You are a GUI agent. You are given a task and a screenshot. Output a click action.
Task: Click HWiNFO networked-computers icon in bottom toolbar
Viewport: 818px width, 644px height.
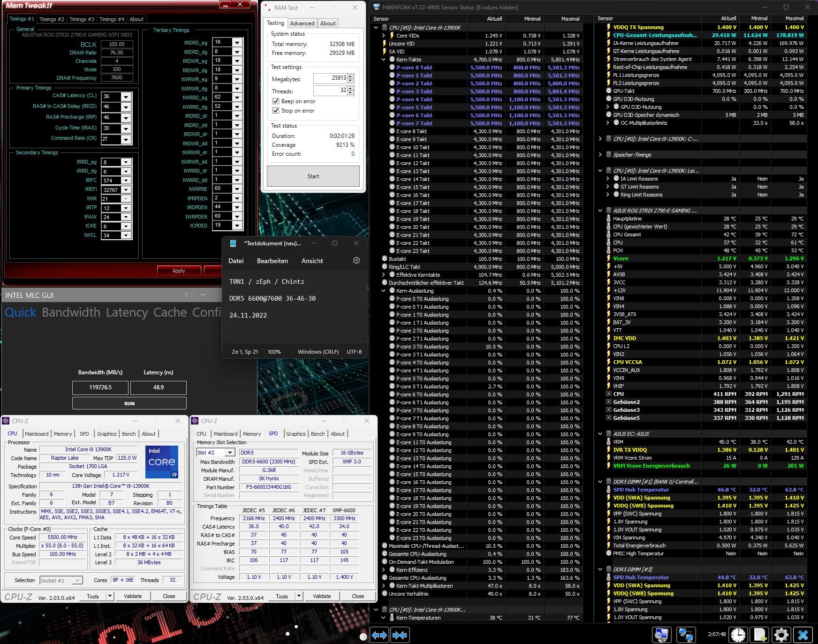click(x=686, y=635)
